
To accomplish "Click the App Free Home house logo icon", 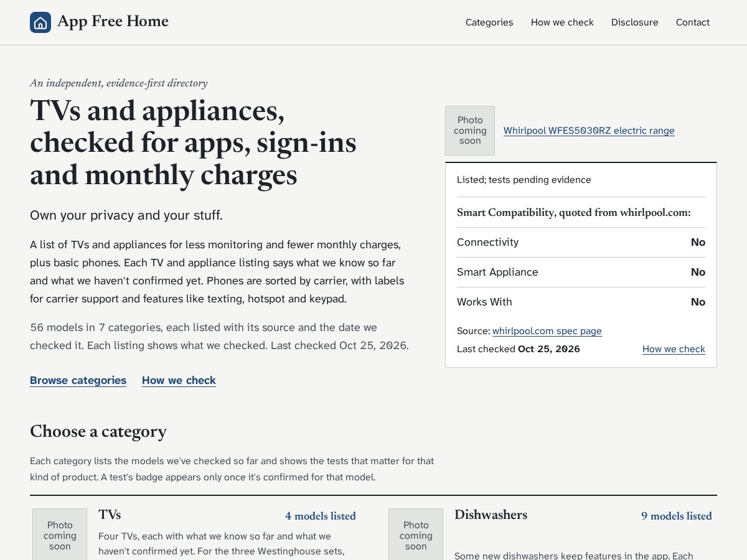I will (40, 22).
